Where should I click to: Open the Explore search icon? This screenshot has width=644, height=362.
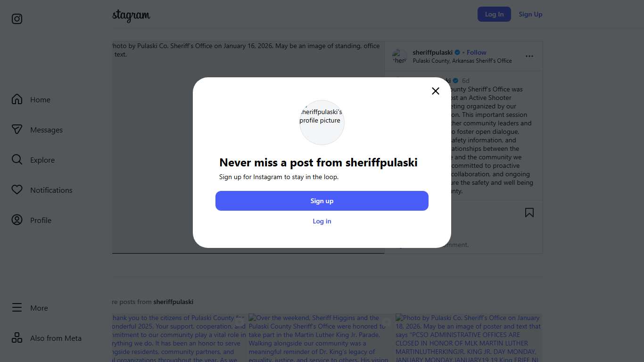coord(17,160)
